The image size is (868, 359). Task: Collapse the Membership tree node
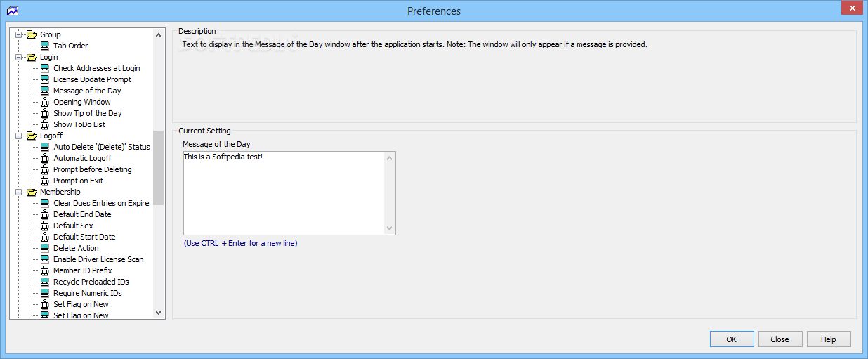click(19, 192)
